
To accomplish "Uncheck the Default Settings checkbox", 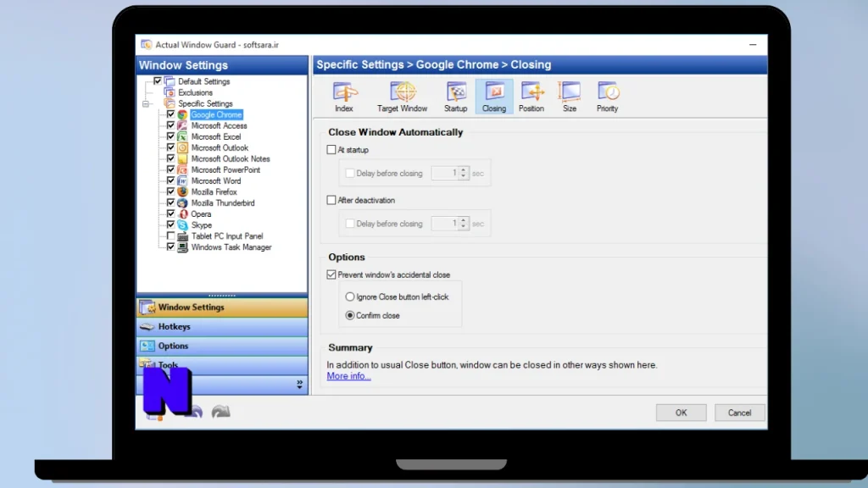I will [157, 80].
